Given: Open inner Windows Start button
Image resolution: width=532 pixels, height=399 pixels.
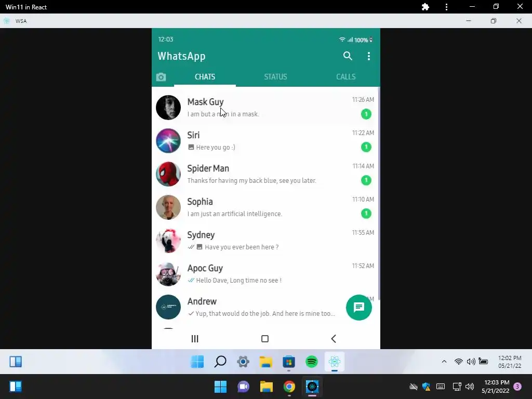Looking at the screenshot, I should click(197, 362).
